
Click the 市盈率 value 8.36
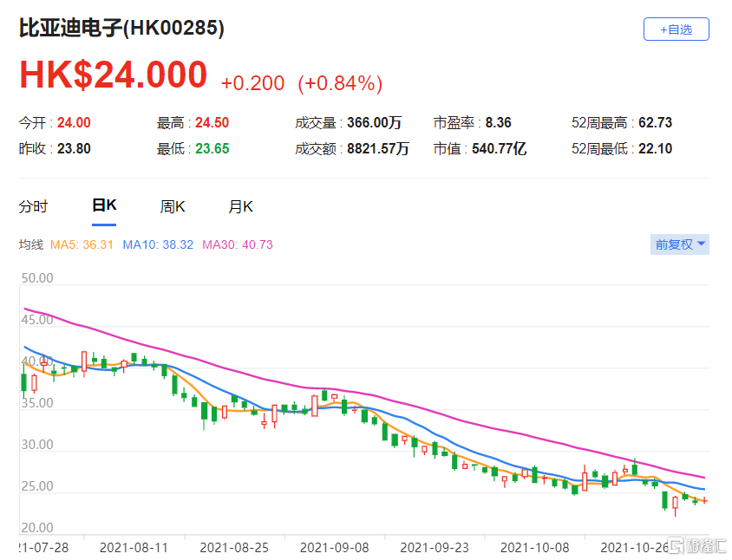498,123
